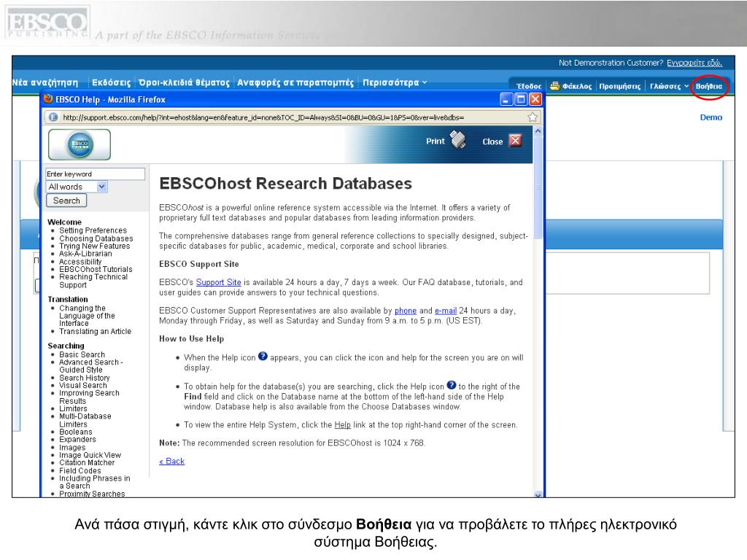
Task: Click the Welcome heading in help sidebar
Action: tap(64, 222)
